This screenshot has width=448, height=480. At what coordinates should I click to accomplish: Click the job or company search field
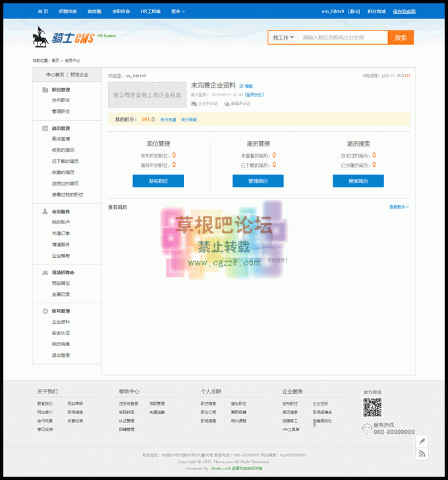click(x=343, y=38)
